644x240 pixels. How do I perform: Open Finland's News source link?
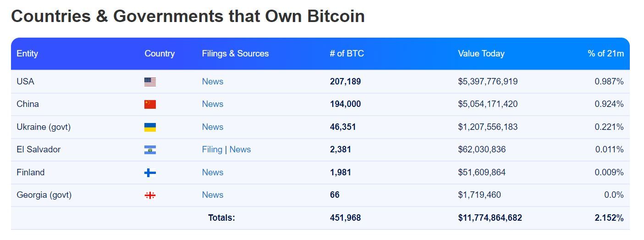(213, 172)
